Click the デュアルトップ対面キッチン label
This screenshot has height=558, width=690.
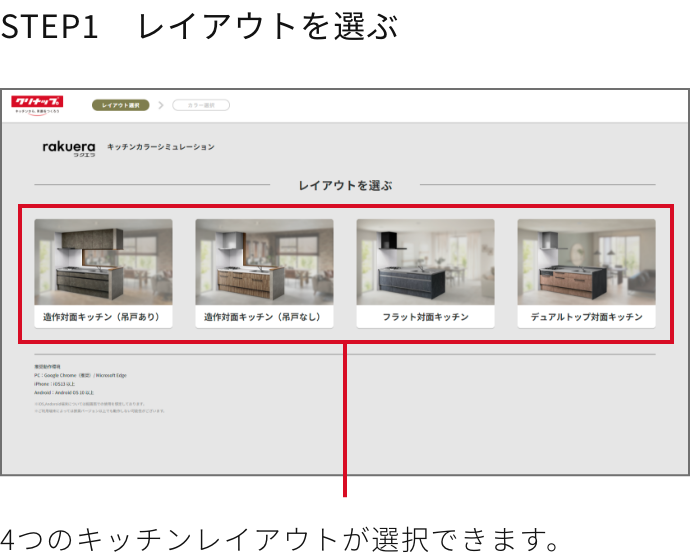587,317
